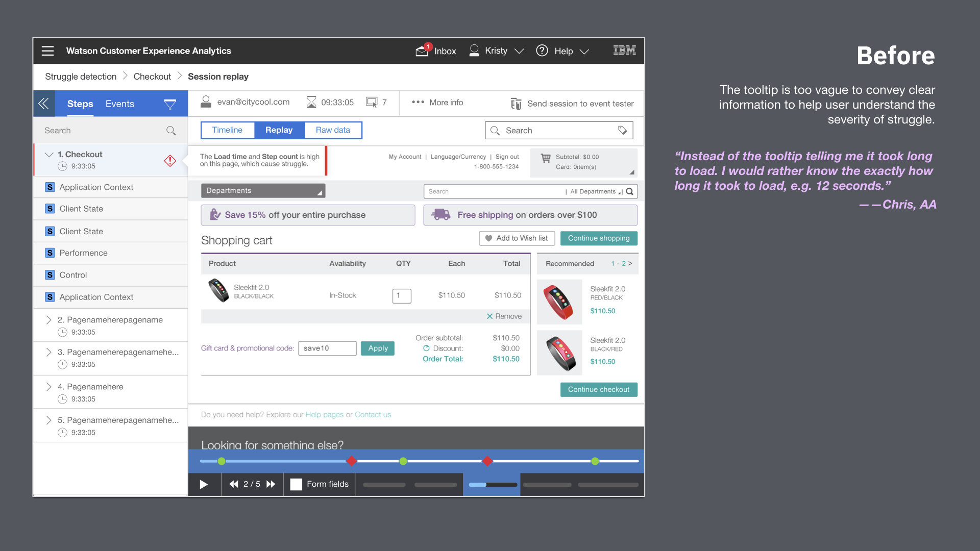The height and width of the screenshot is (551, 980).
Task: Click the Continue checkout button
Action: (599, 389)
